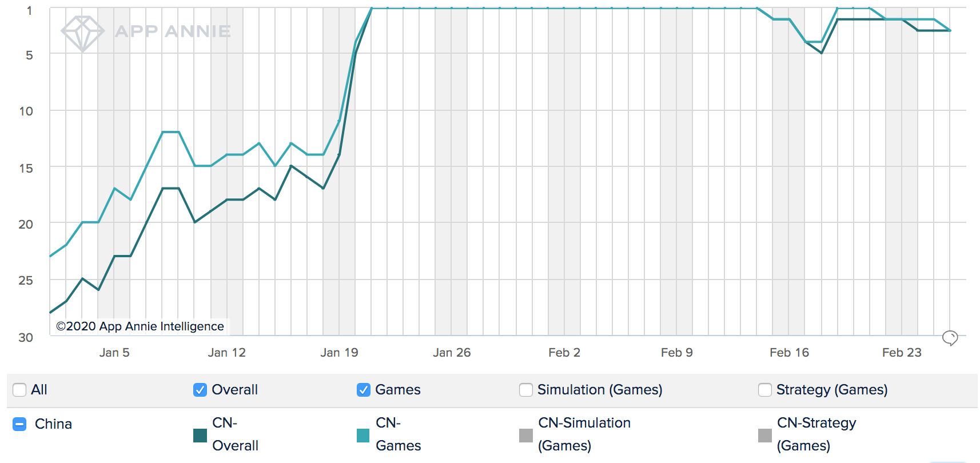The image size is (980, 463).
Task: Click the China country label
Action: coord(53,424)
